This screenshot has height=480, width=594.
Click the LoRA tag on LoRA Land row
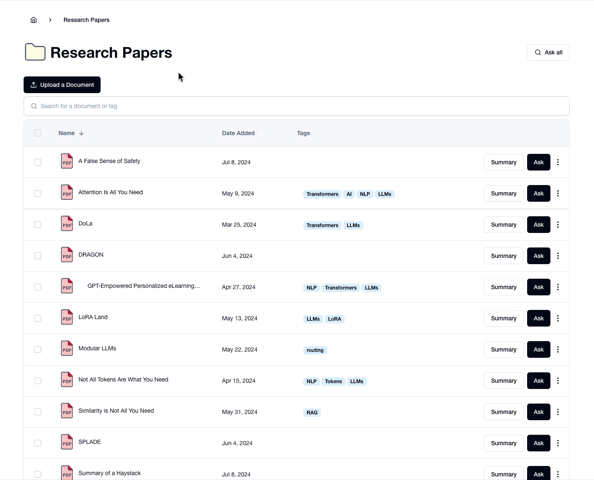(x=335, y=319)
